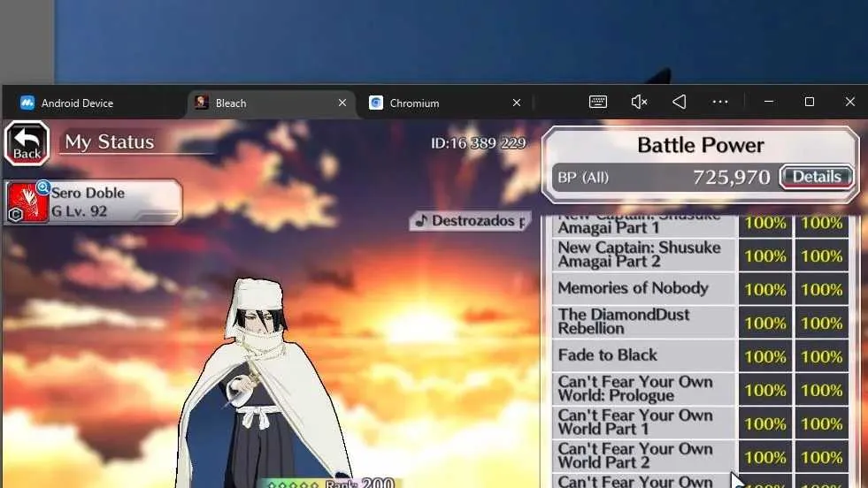
Task: Select Can't Fear Your Own World Part 1
Action: tap(643, 423)
